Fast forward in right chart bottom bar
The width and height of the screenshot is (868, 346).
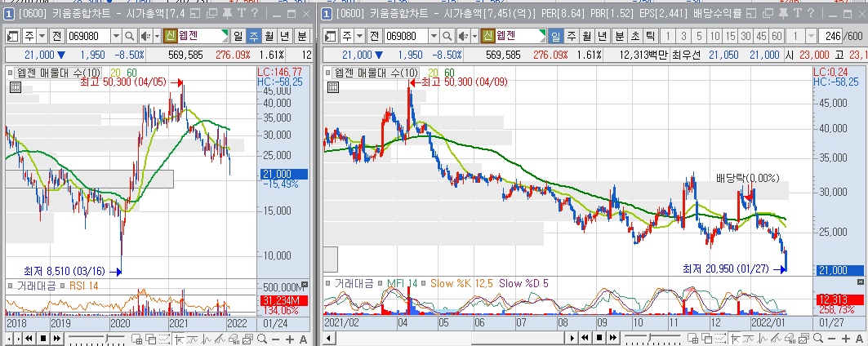tap(613, 339)
